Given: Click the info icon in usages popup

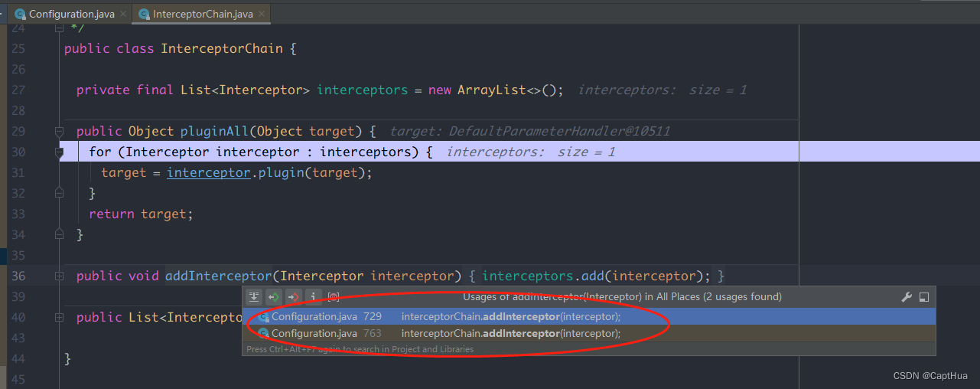Looking at the screenshot, I should 314,297.
